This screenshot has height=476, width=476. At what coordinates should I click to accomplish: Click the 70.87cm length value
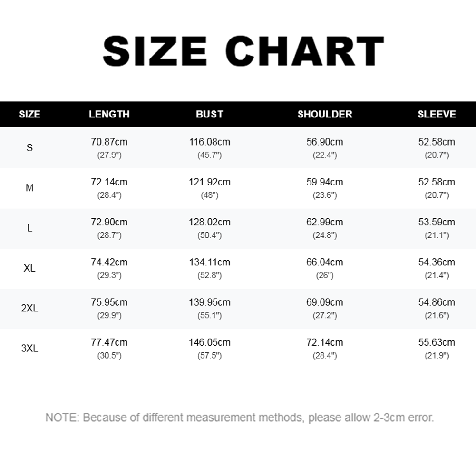109,142
